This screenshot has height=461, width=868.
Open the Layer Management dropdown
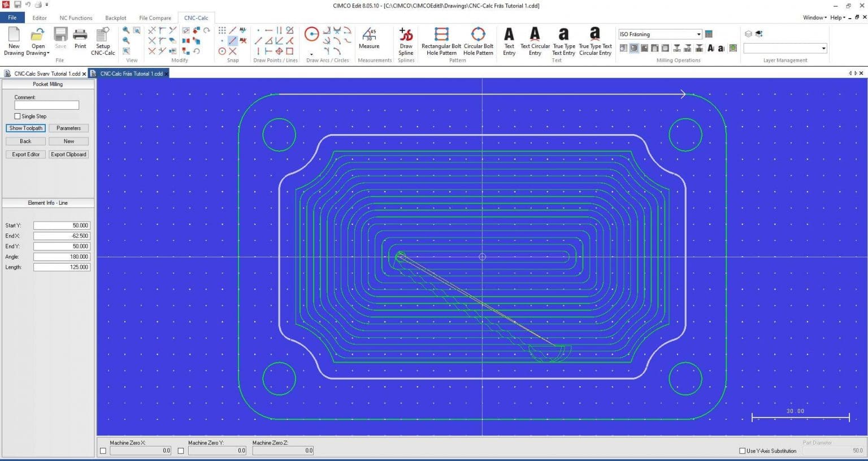click(824, 48)
